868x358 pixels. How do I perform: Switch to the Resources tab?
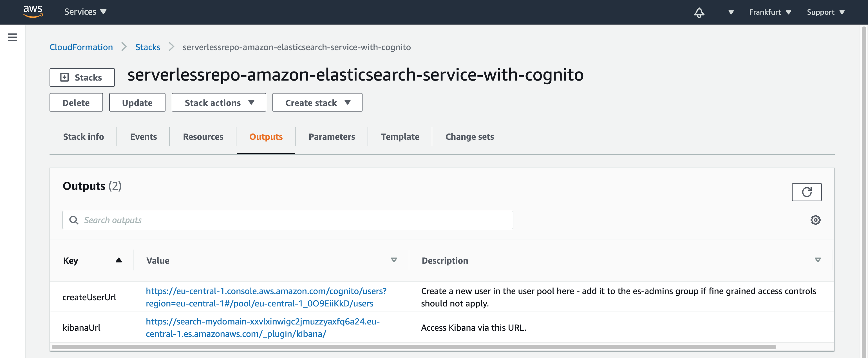[203, 136]
